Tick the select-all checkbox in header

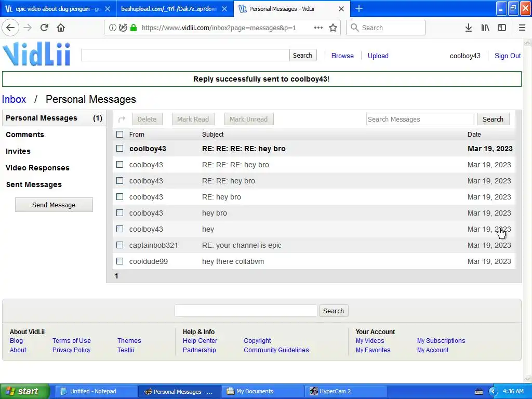pyautogui.click(x=120, y=135)
